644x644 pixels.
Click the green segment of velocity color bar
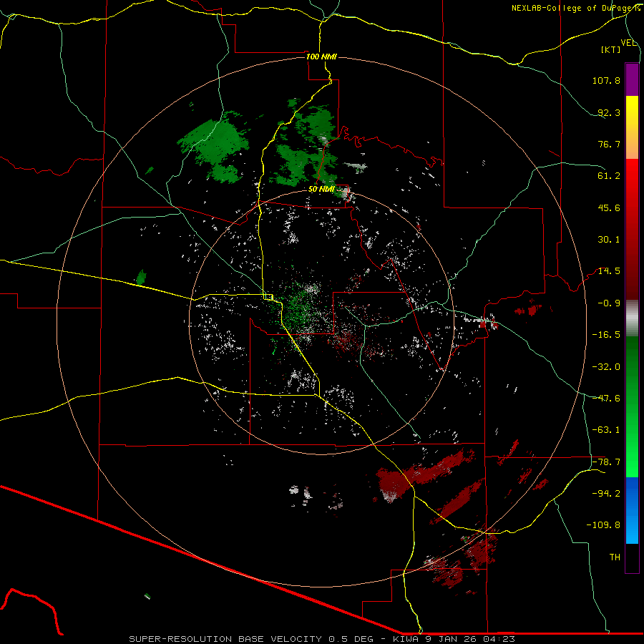pyautogui.click(x=632, y=406)
